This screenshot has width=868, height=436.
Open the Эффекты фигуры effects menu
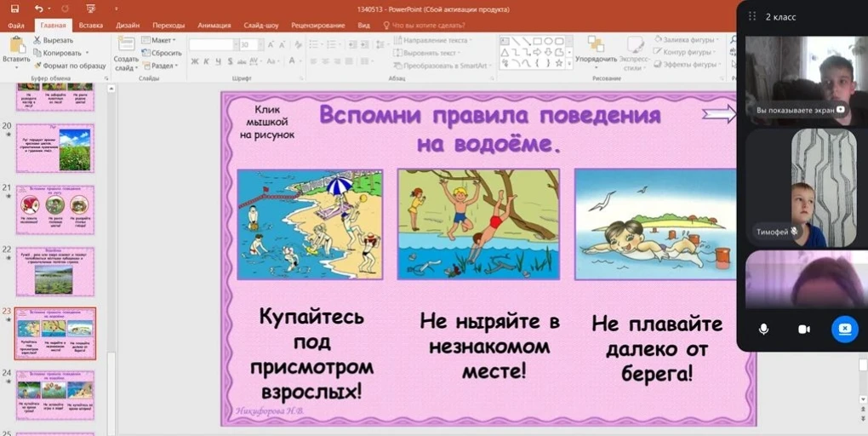pos(687,64)
